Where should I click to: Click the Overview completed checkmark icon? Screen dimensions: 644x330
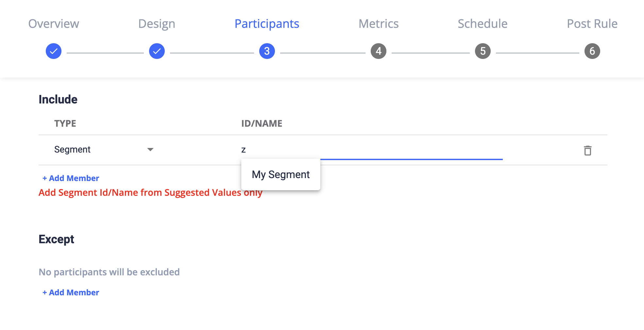tap(53, 51)
